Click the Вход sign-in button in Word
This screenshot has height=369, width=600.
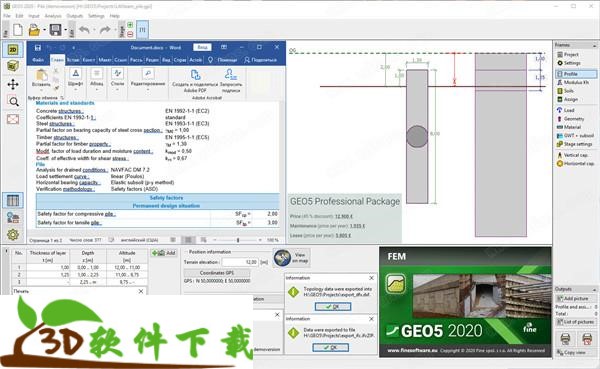202,47
